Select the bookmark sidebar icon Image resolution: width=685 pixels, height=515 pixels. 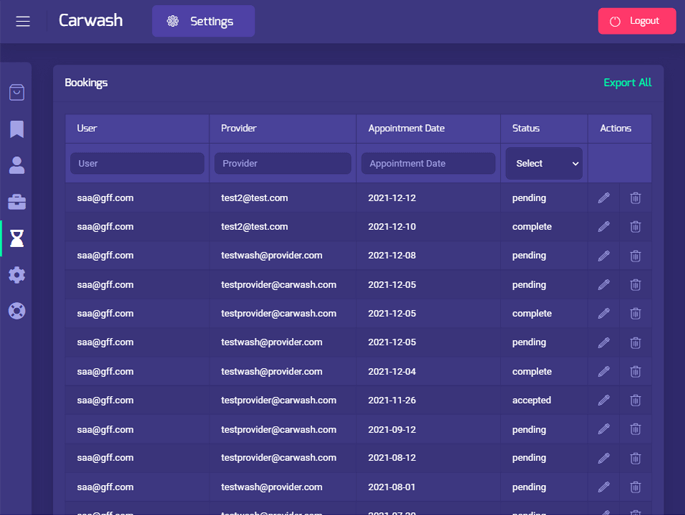tap(17, 129)
